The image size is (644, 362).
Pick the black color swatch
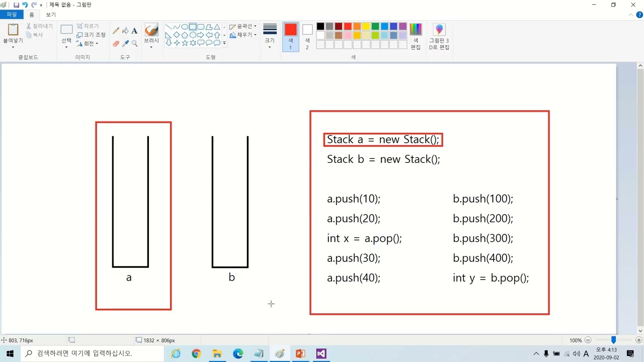pos(320,27)
